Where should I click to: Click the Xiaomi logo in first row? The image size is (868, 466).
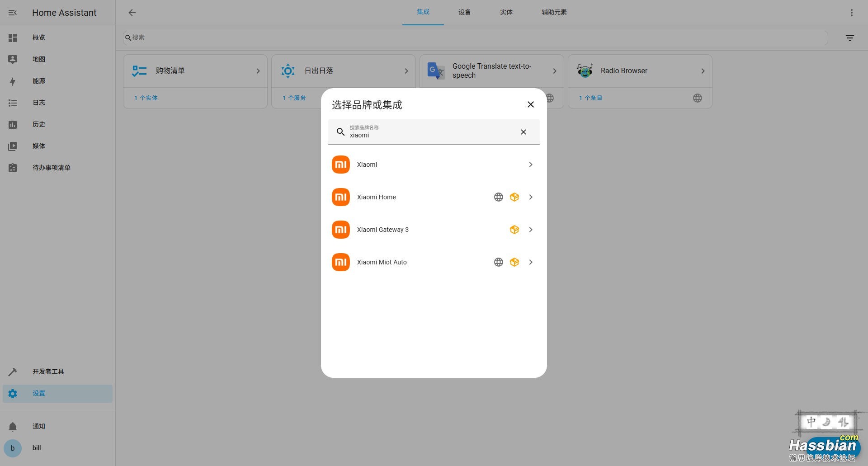[x=341, y=165]
